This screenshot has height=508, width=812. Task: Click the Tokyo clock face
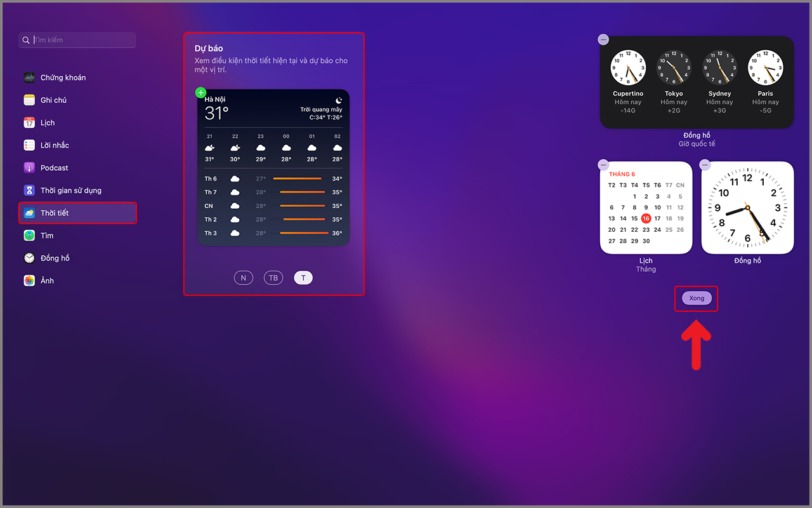click(x=674, y=68)
